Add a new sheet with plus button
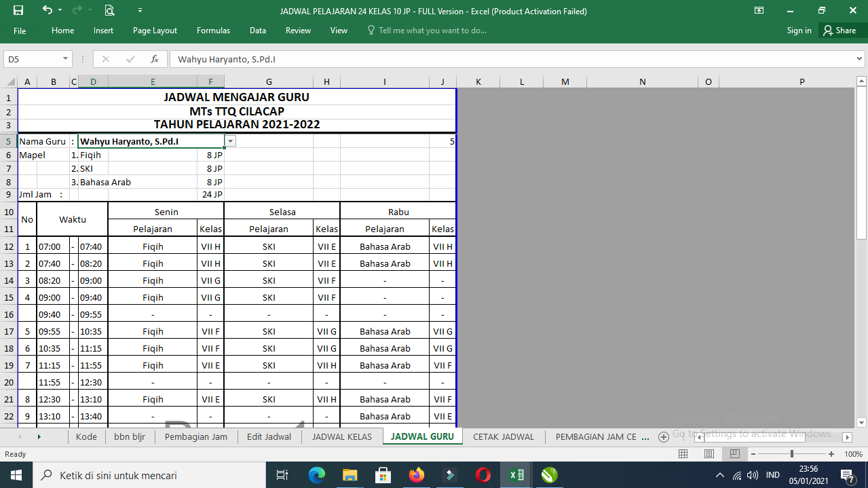Viewport: 868px width, 488px height. click(x=664, y=437)
